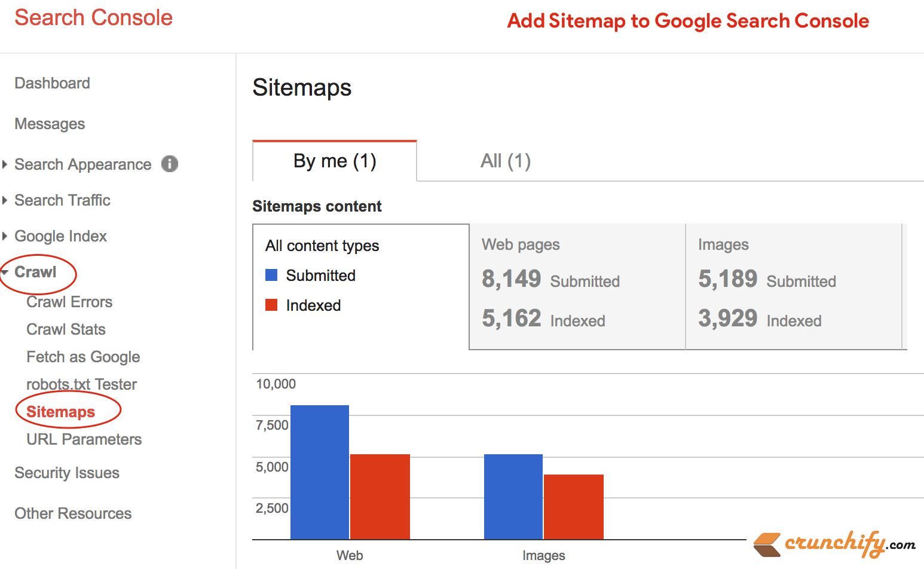Open Security Issues
Viewport: 924px width, 569px height.
[67, 473]
